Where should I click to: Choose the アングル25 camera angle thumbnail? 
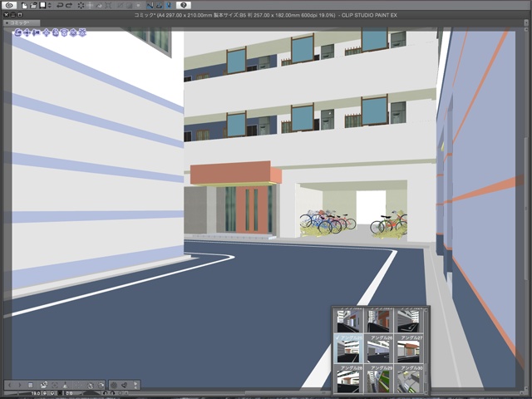[348, 349]
